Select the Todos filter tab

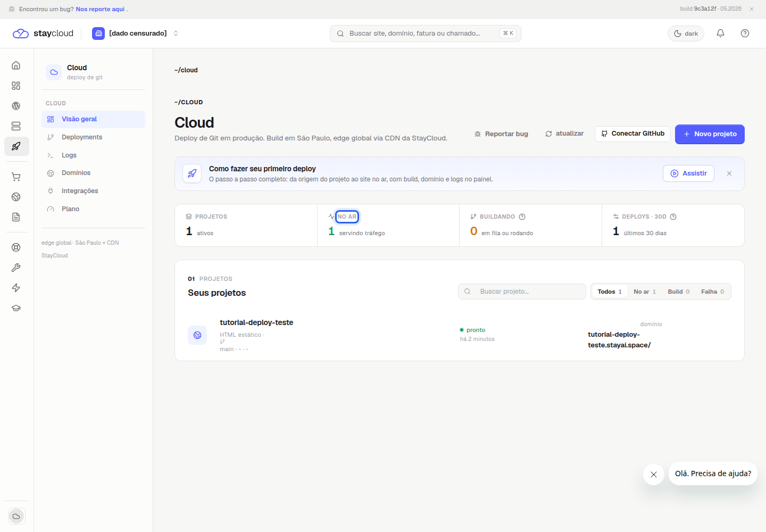pos(610,292)
